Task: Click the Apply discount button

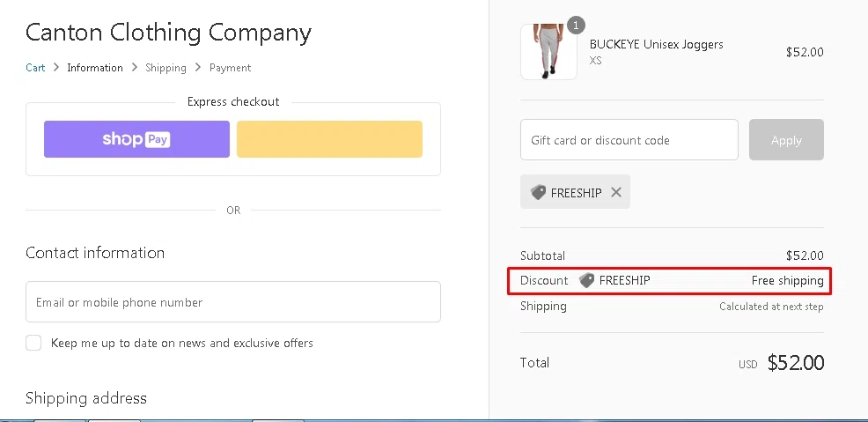Action: 786,139
